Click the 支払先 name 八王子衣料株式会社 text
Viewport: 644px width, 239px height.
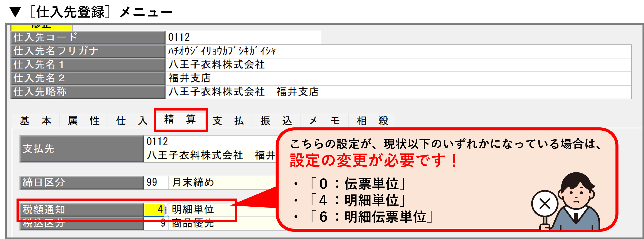click(x=195, y=156)
